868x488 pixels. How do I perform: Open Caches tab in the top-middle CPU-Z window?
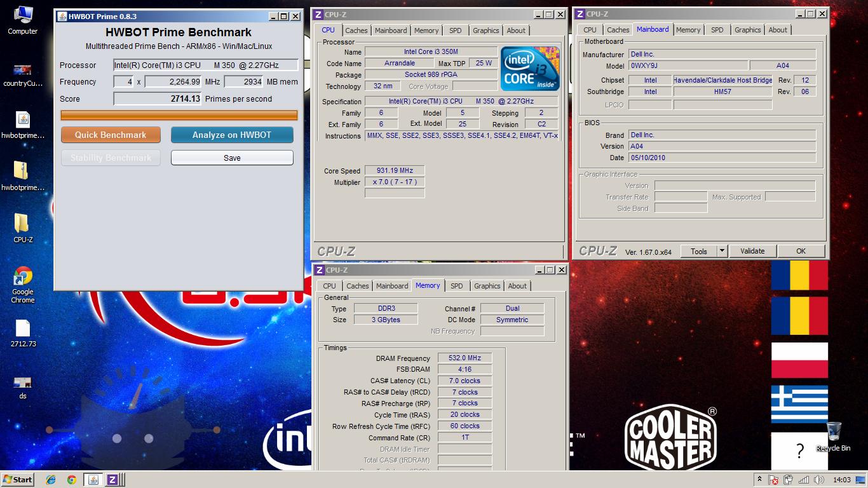coord(356,30)
